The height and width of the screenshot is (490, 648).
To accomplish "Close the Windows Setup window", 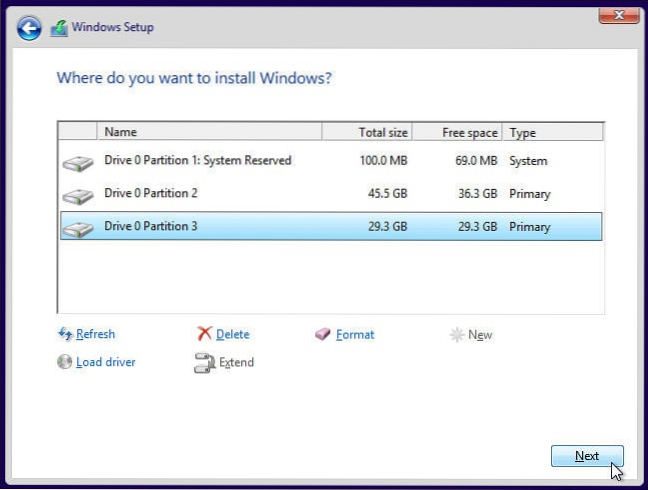I will click(x=618, y=13).
